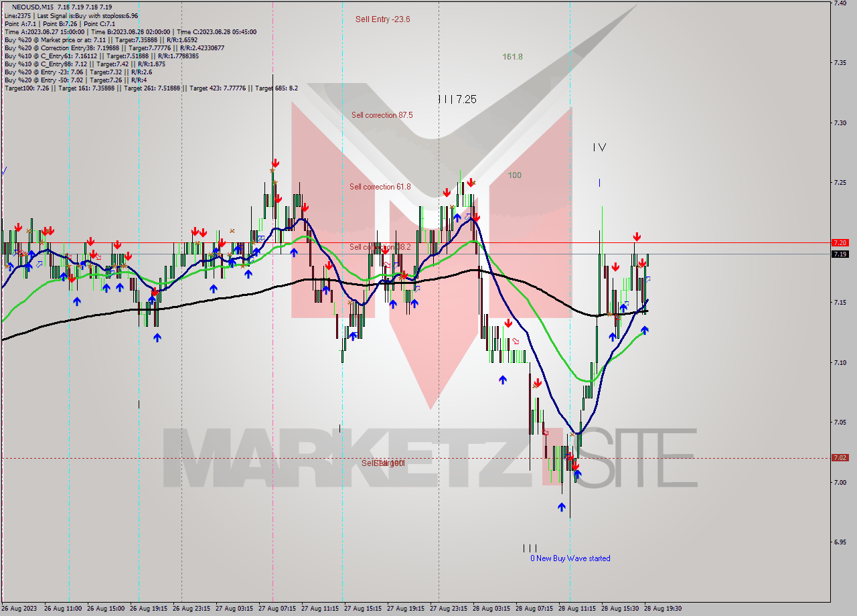The image size is (857, 616).
Task: Click the 'Sell correction 38.2' label
Action: point(380,247)
